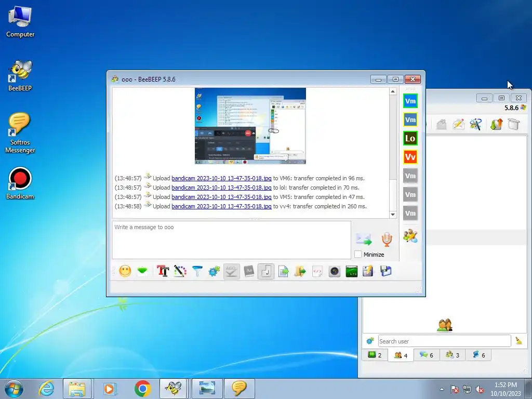Click the Softros Messenger taskbar button
Image resolution: width=532 pixels, height=399 pixels.
point(239,389)
